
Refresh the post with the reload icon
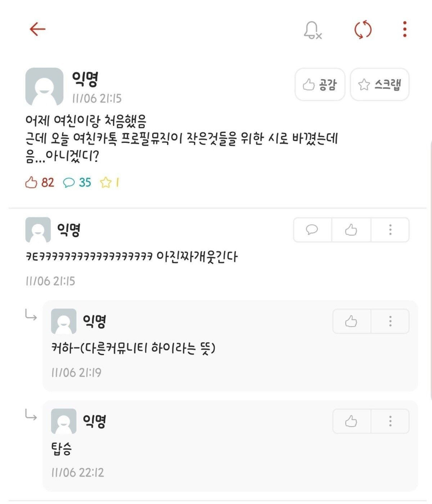tap(363, 29)
